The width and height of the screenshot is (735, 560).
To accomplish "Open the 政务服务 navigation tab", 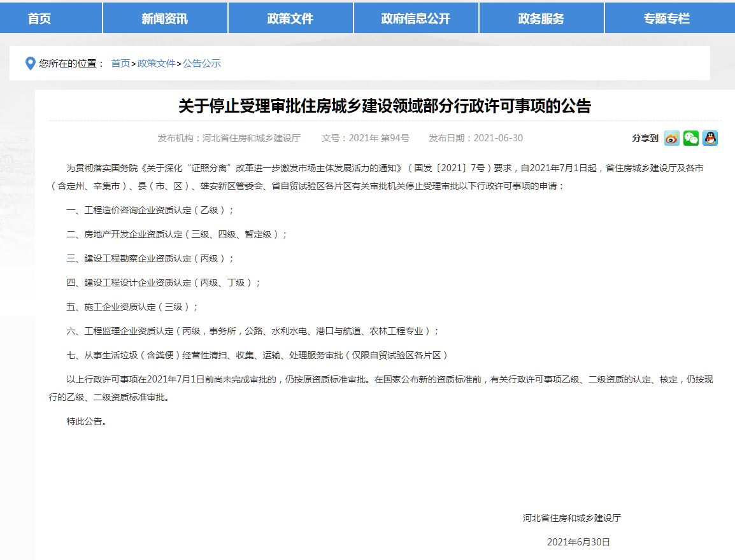I will (541, 18).
